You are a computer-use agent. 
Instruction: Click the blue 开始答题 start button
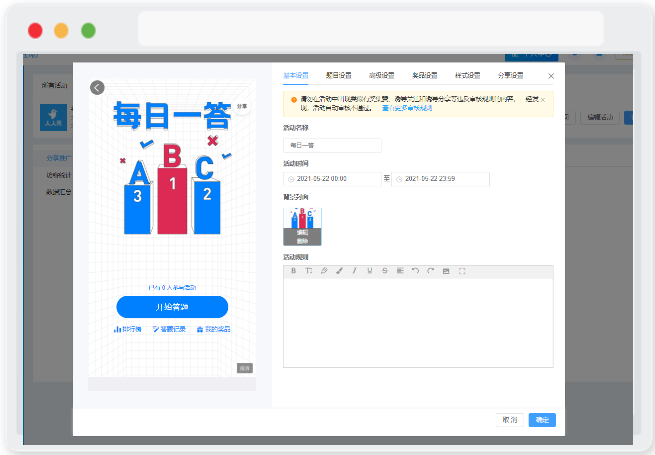172,307
